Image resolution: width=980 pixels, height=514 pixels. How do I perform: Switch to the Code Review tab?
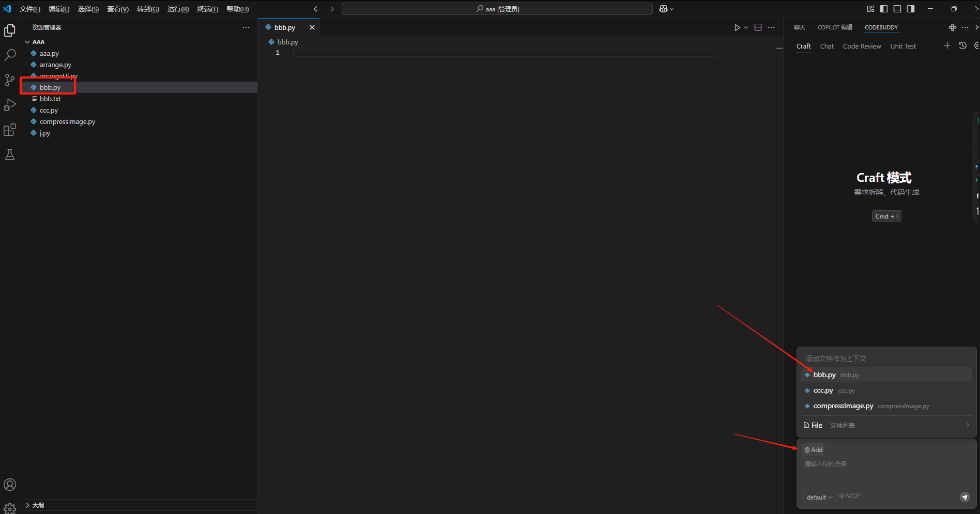coord(862,46)
